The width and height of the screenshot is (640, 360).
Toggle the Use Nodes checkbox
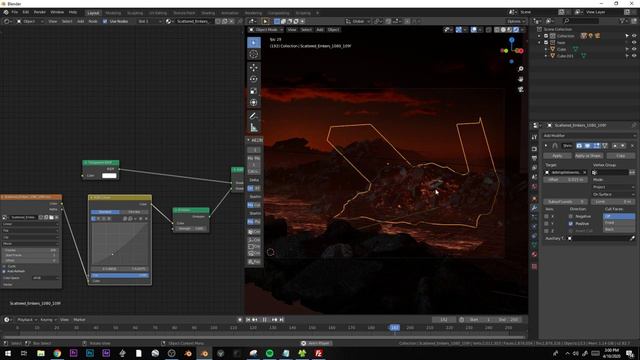pyautogui.click(x=105, y=21)
